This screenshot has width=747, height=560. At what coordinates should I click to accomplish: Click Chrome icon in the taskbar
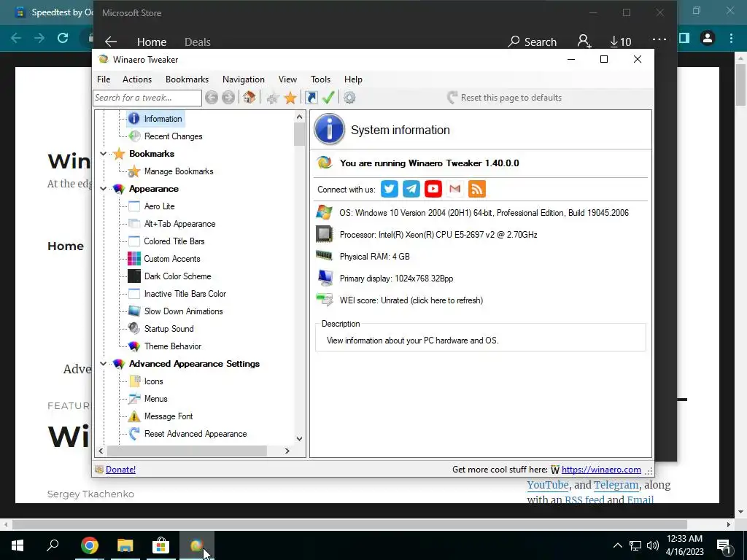(x=90, y=545)
